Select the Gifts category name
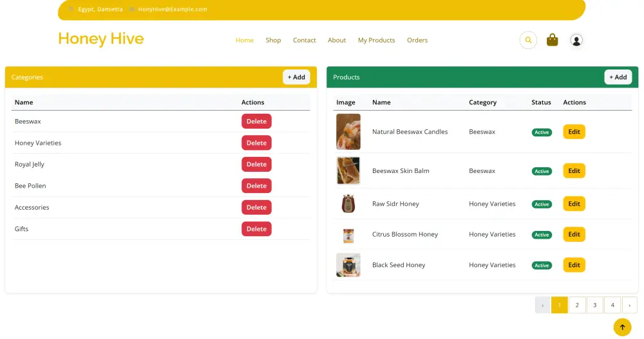This screenshot has width=644, height=339. pos(21,229)
